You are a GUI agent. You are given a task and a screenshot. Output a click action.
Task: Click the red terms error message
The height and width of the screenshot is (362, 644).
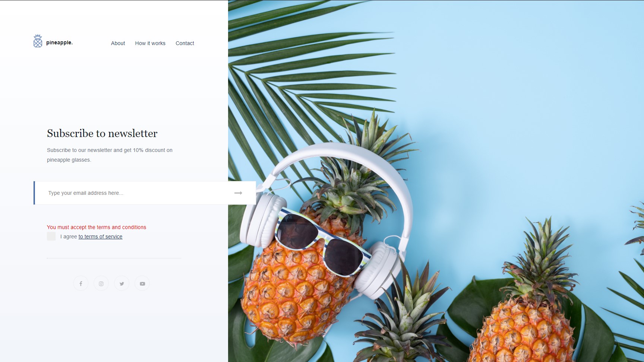tap(97, 227)
